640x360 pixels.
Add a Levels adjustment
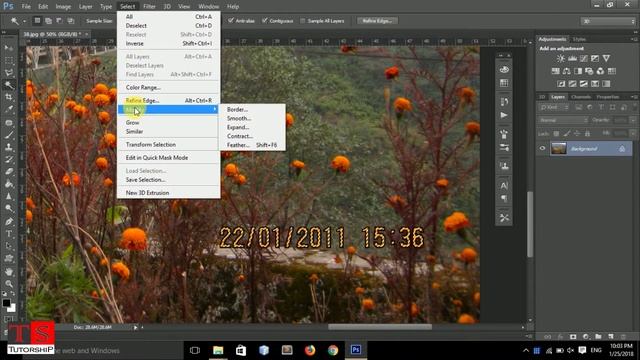pos(572,58)
